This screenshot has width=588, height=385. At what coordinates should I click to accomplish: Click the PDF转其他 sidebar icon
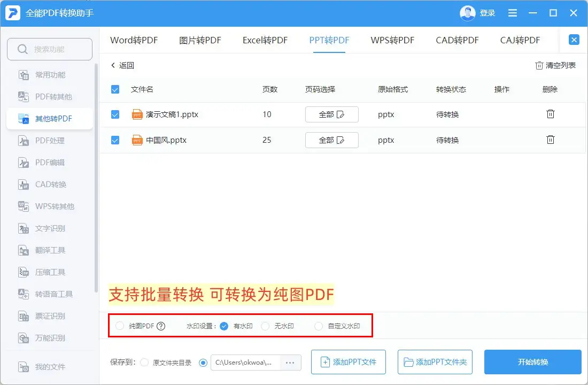pos(23,97)
